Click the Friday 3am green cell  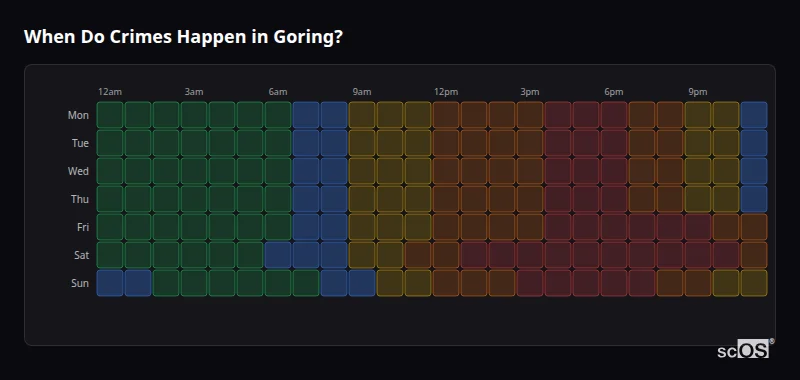click(x=194, y=227)
